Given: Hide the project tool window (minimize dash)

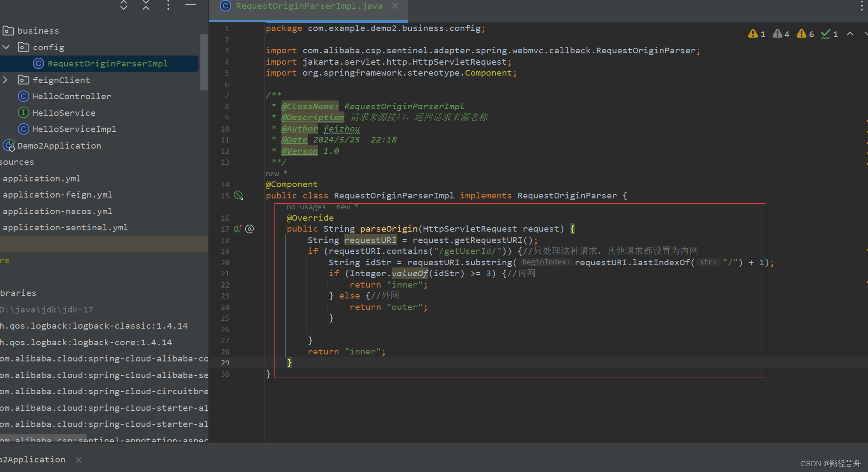Looking at the screenshot, I should point(190,5).
